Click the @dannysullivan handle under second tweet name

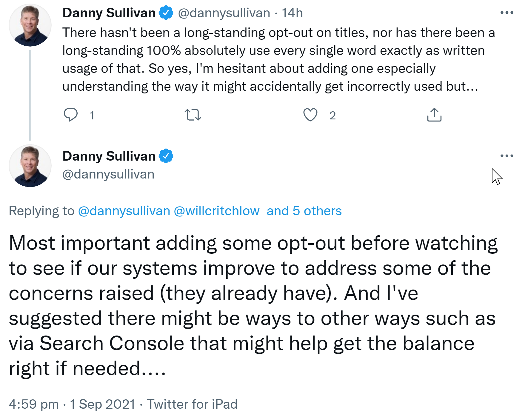coord(108,174)
